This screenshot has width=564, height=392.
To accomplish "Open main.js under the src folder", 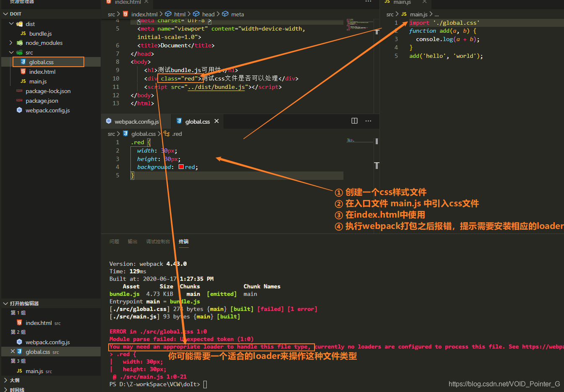I will (x=38, y=81).
